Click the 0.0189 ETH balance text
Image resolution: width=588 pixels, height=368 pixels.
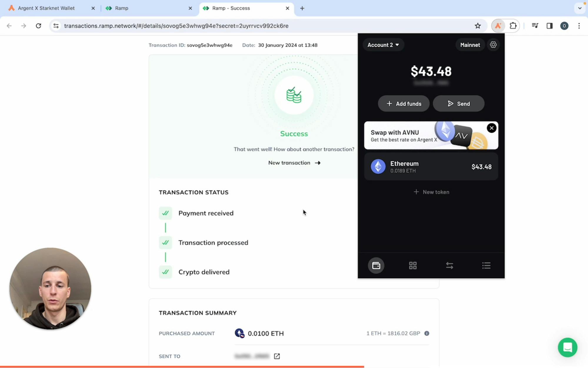tap(403, 171)
